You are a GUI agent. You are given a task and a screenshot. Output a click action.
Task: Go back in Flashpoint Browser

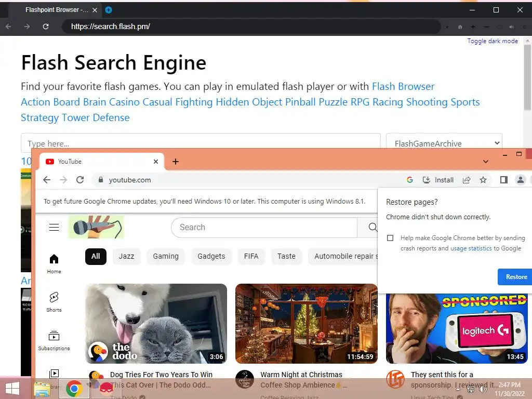8,26
